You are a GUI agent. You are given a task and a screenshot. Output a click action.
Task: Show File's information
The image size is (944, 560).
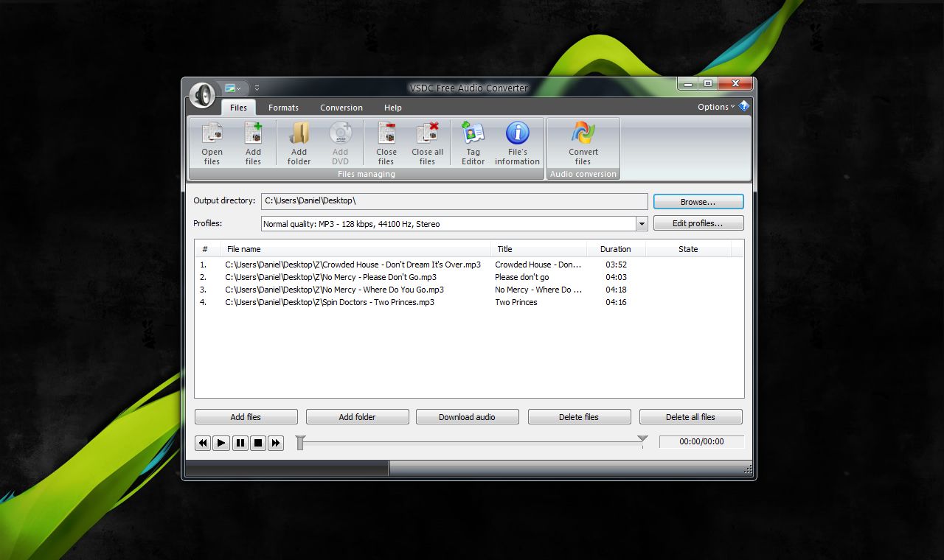517,144
